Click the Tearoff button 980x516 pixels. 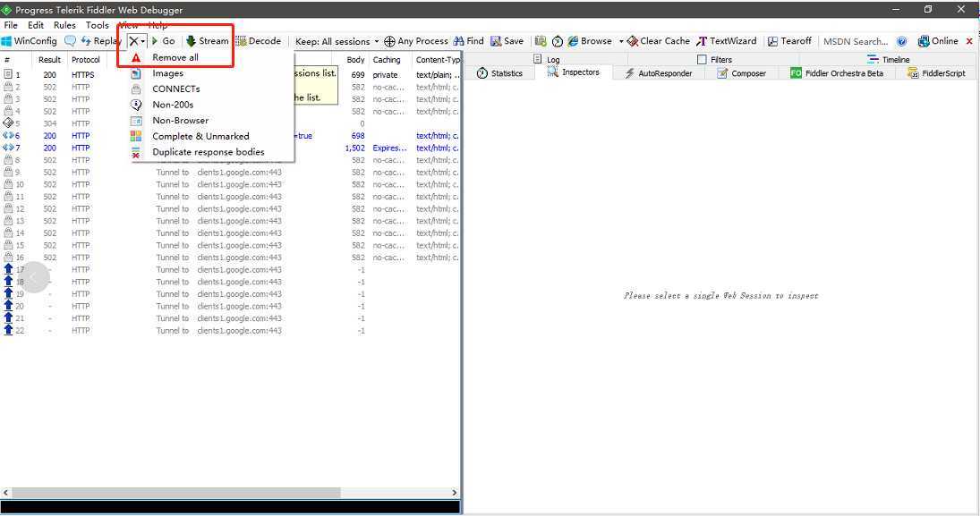tap(789, 40)
